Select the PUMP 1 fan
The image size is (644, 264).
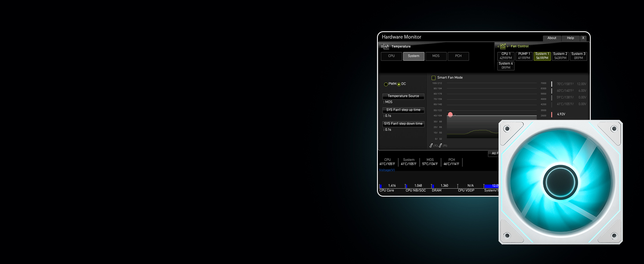(x=524, y=56)
